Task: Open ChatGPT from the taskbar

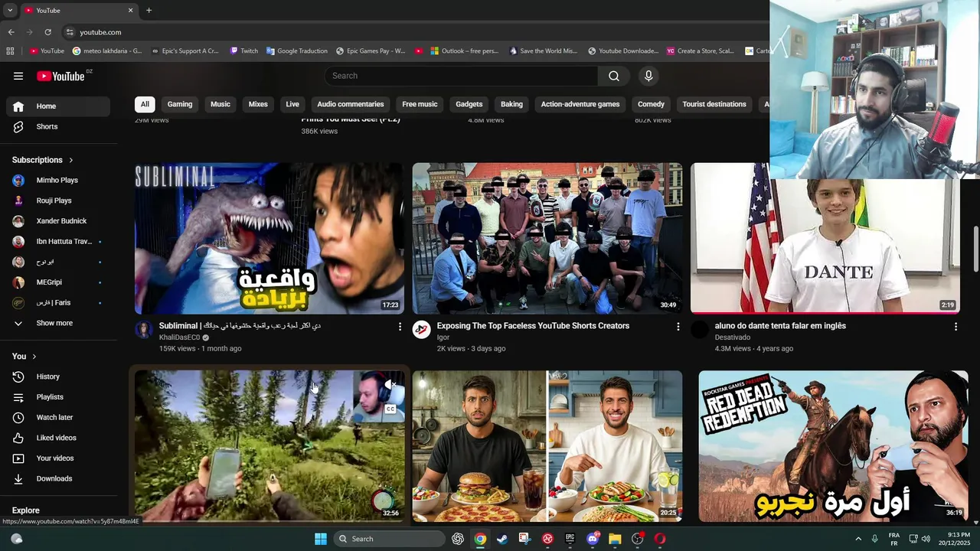Action: [x=458, y=539]
